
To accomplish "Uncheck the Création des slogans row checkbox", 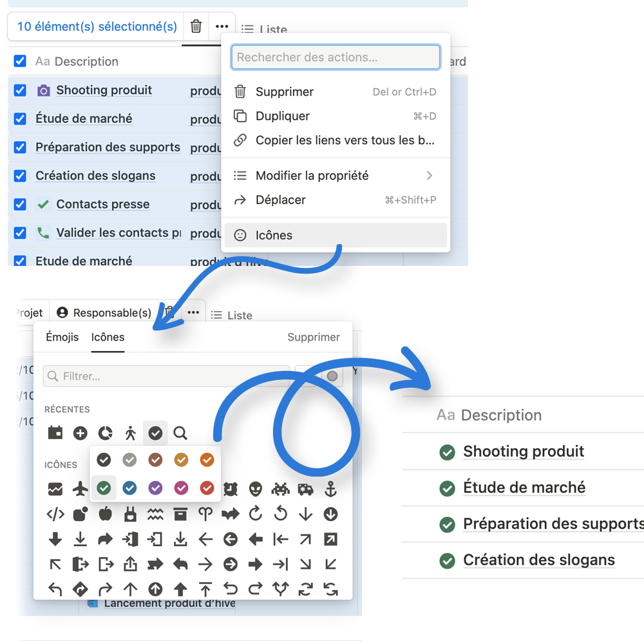I will coord(20,175).
